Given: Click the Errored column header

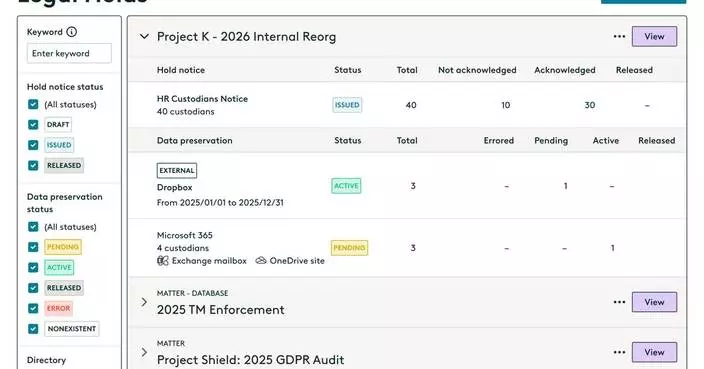Looking at the screenshot, I should pyautogui.click(x=499, y=141).
